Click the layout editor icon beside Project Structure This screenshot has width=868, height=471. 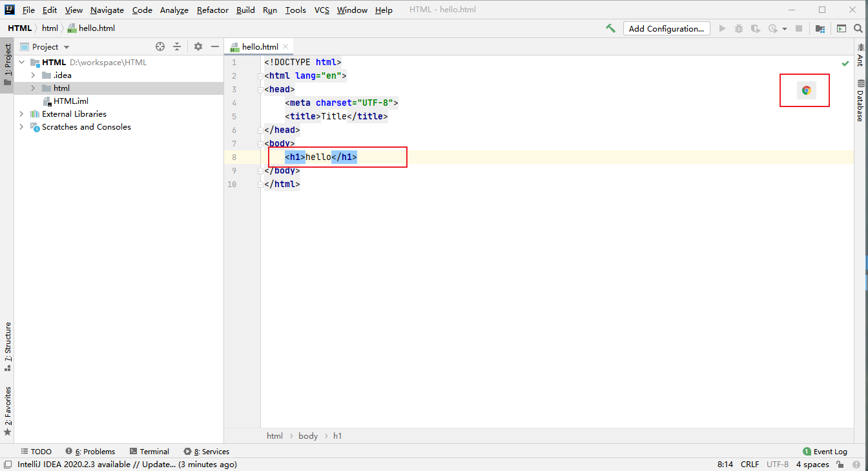(841, 28)
